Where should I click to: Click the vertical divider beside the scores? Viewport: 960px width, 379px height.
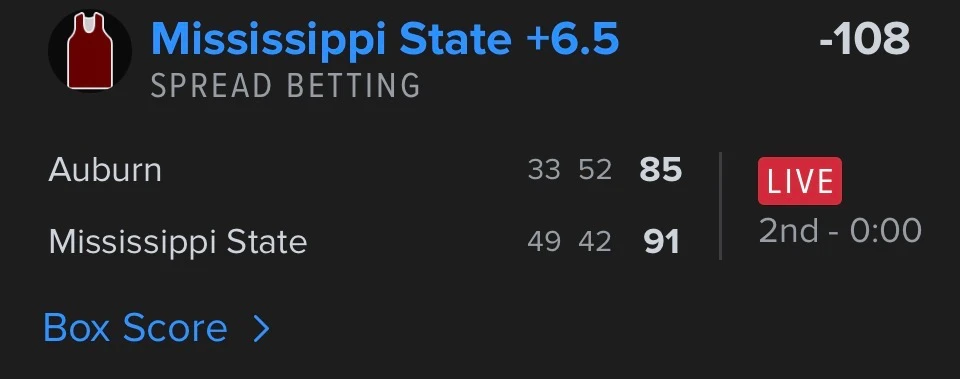[720, 206]
